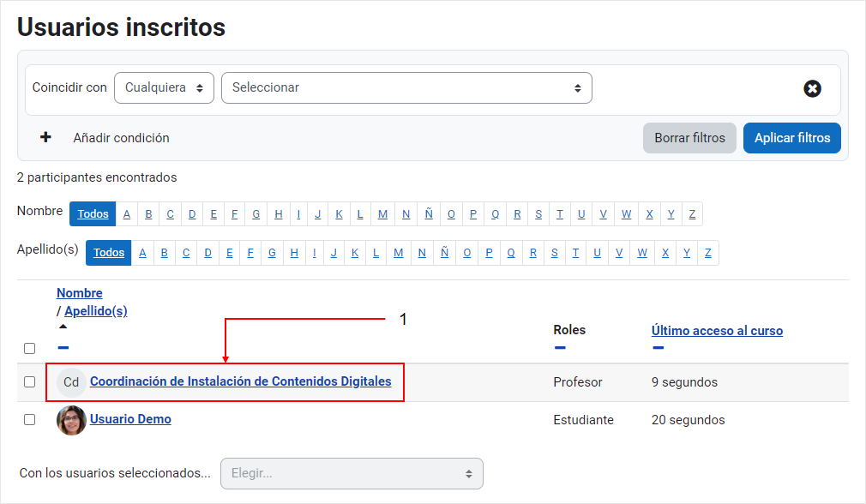Collapse the Nombre column dash icon

[x=63, y=348]
